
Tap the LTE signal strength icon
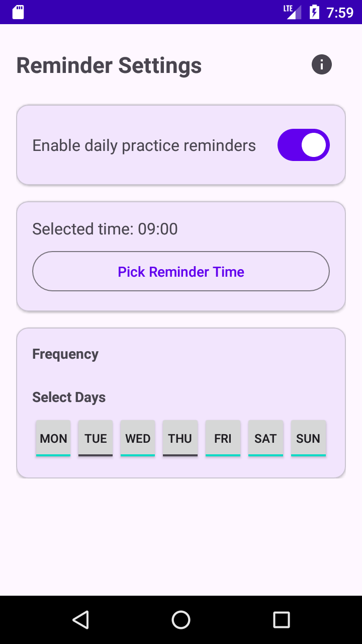pos(293,12)
